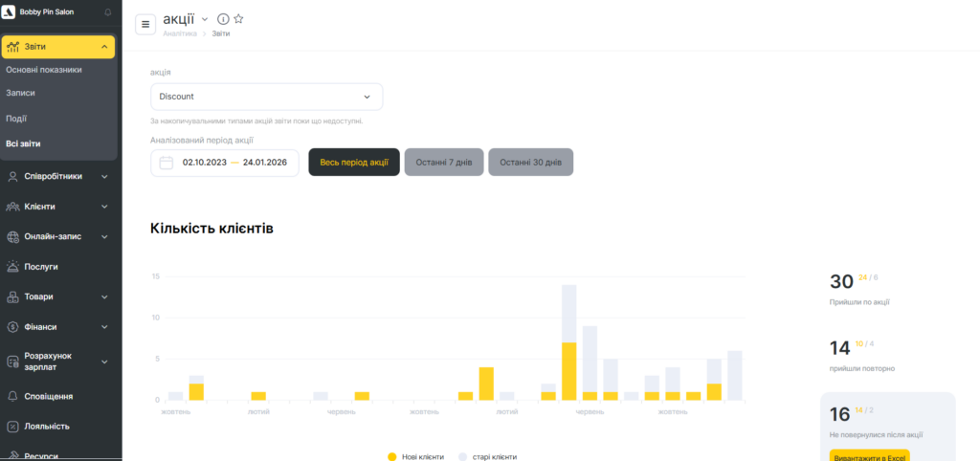Image resolution: width=980 pixels, height=461 pixels.
Task: Expand the Співробітники sidebar menu
Action: (57, 176)
